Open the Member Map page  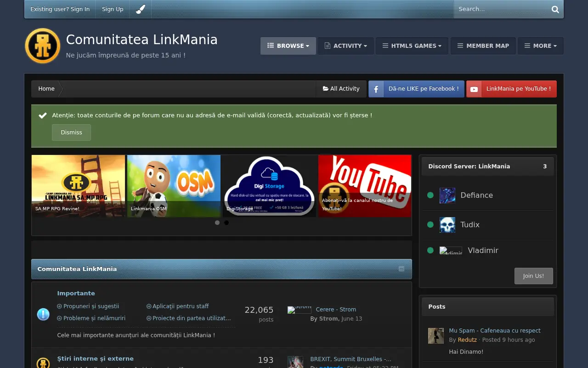(x=483, y=46)
